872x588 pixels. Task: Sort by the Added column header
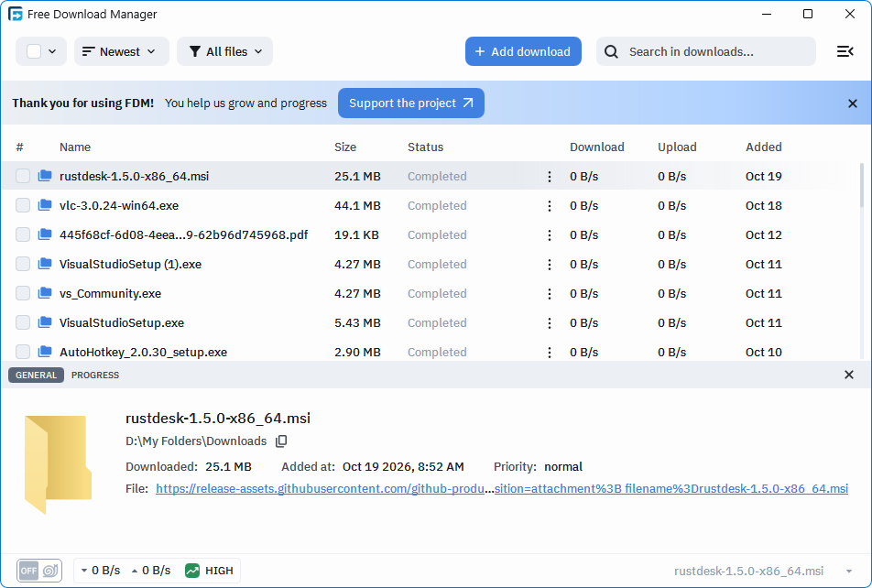764,147
